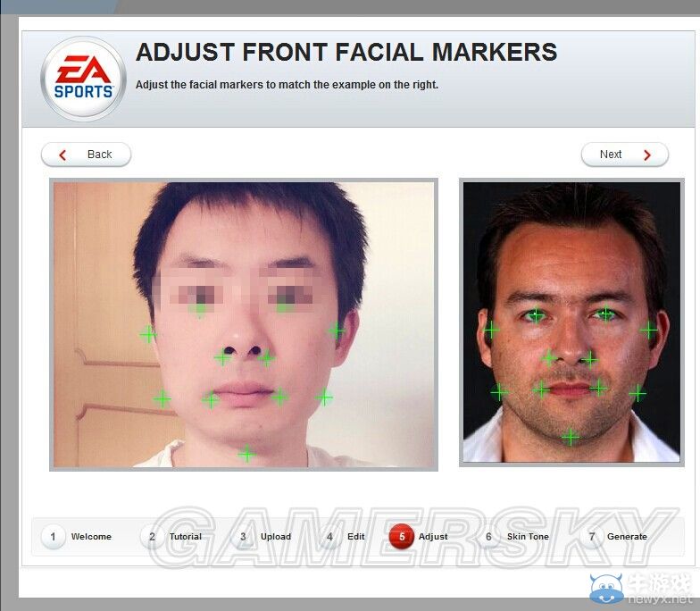Click the left-side eye marker on uploaded photo

[x=200, y=309]
